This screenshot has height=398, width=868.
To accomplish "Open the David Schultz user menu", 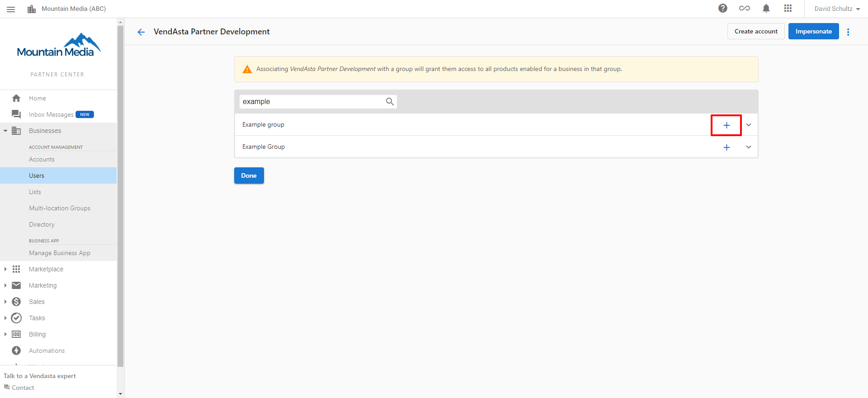I will coord(837,9).
